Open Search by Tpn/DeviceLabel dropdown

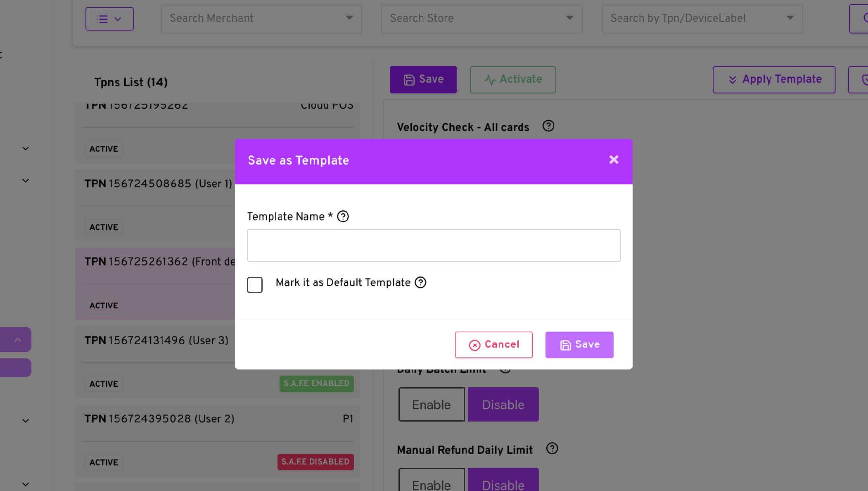pos(702,19)
